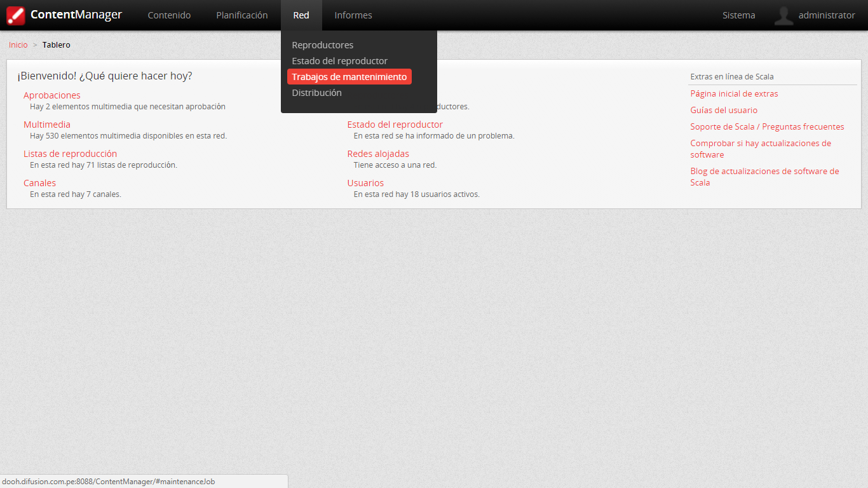Open Blog de actualizaciones de software de Scala
The image size is (868, 488).
point(764,177)
